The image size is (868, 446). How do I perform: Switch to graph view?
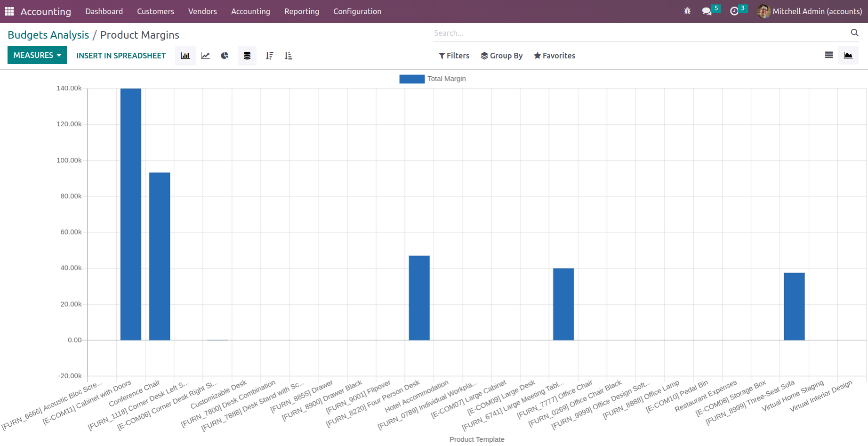(x=848, y=55)
